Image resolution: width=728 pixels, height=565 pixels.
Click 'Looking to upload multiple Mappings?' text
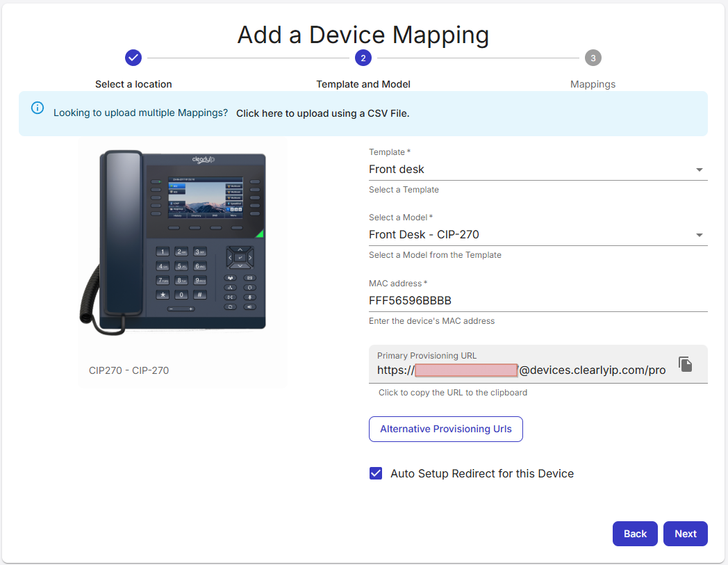click(141, 113)
